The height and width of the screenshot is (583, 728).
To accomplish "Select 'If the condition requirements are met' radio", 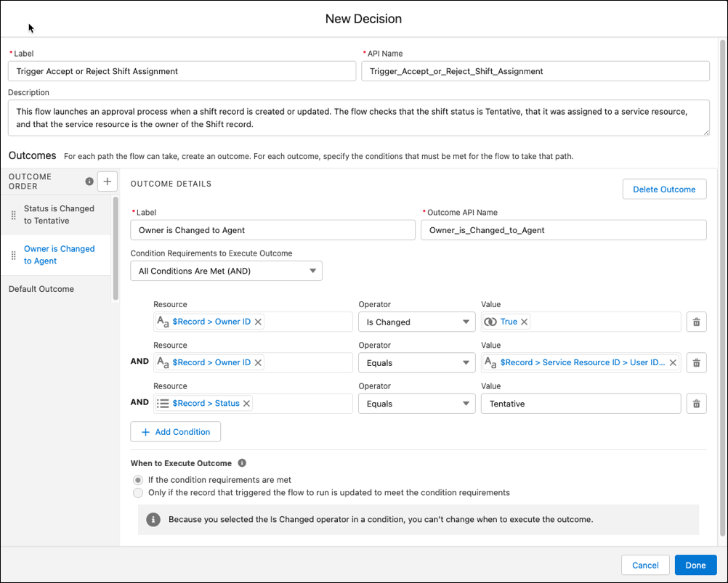I will 138,480.
